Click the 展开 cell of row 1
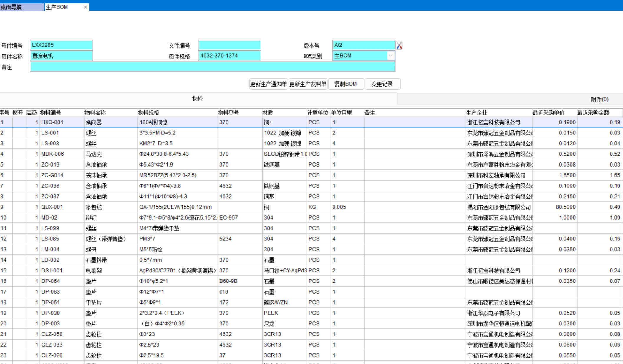This screenshot has width=623, height=364. click(x=19, y=122)
